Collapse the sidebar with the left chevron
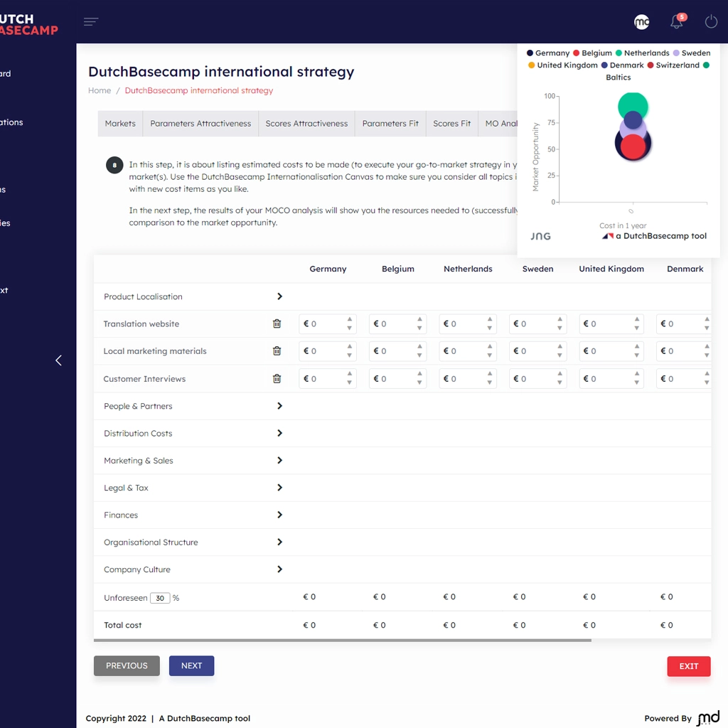The width and height of the screenshot is (728, 728). tap(58, 360)
